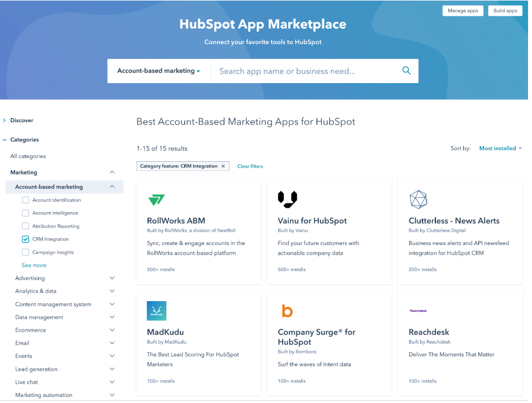Open the Most installed sort dropdown
This screenshot has width=532, height=403.
click(x=500, y=148)
